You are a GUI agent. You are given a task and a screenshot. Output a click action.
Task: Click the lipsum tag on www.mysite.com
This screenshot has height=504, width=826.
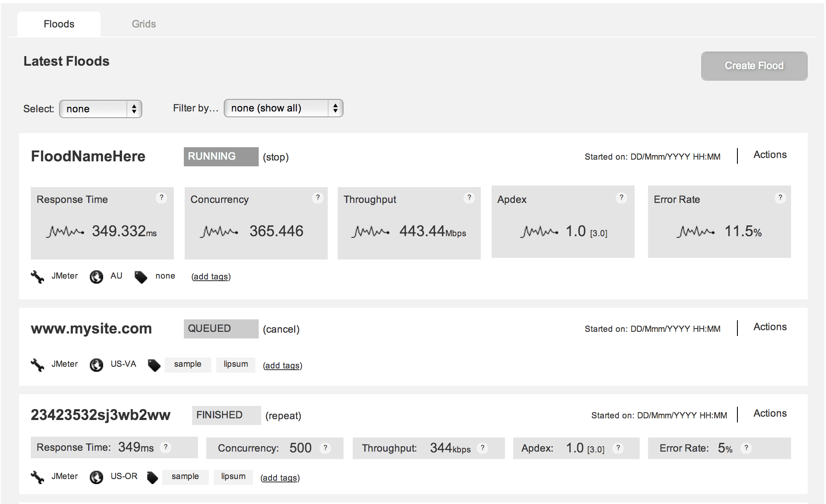pyautogui.click(x=235, y=364)
